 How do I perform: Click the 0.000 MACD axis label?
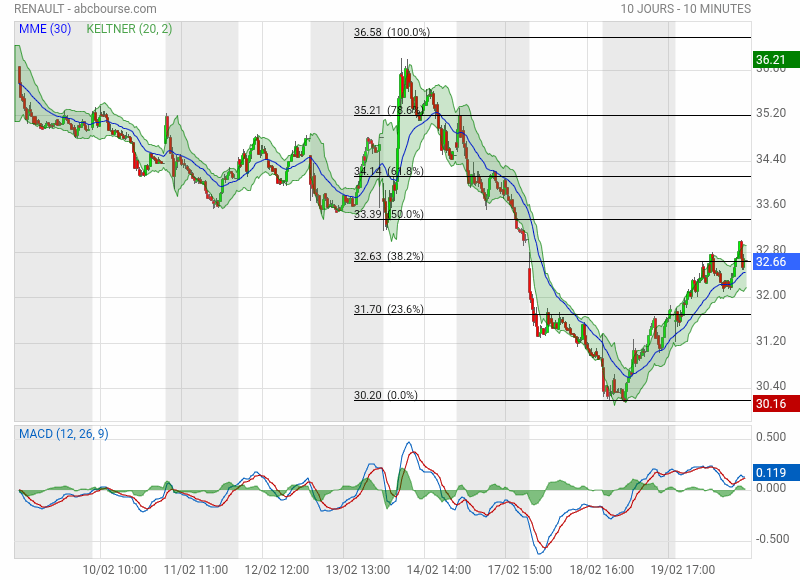(771, 488)
